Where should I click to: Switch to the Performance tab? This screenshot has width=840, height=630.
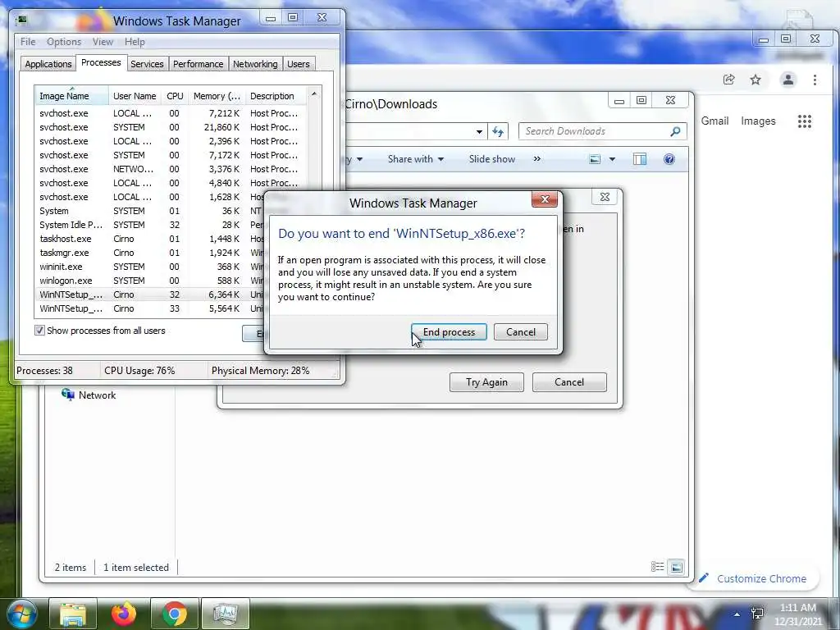(199, 64)
